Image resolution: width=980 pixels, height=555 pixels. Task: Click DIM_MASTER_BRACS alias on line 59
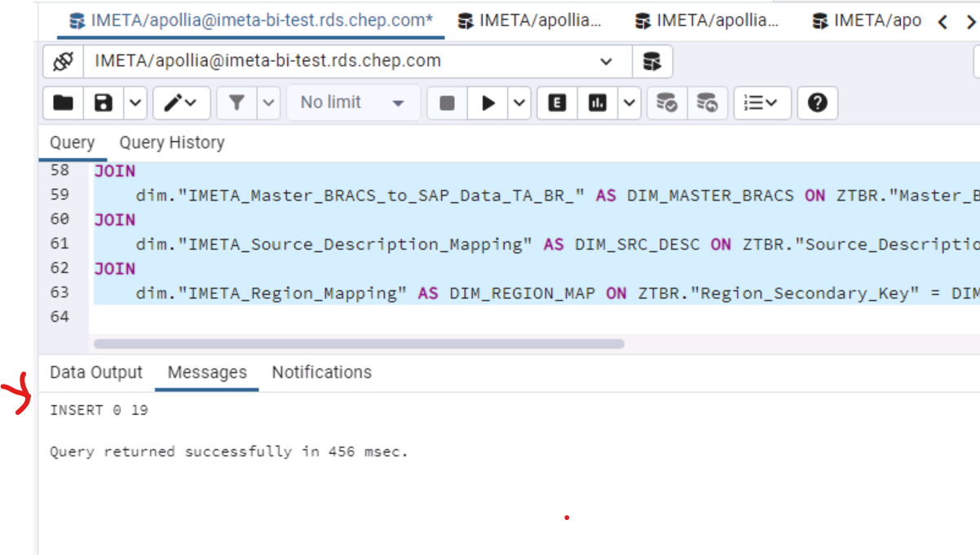712,195
